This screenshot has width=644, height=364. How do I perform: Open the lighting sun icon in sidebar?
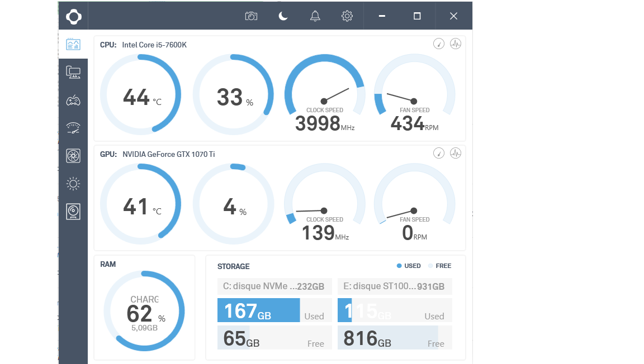coord(73,184)
